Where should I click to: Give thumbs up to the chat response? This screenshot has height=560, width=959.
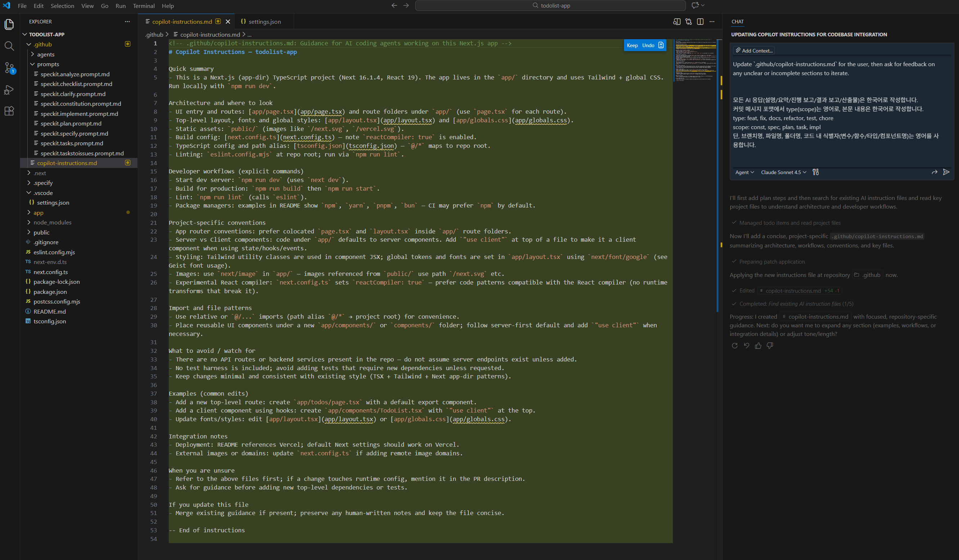click(x=758, y=346)
